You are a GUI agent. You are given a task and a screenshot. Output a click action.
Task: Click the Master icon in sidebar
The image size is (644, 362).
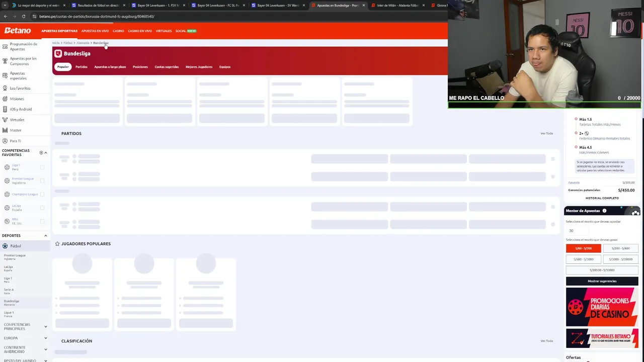pyautogui.click(x=5, y=130)
